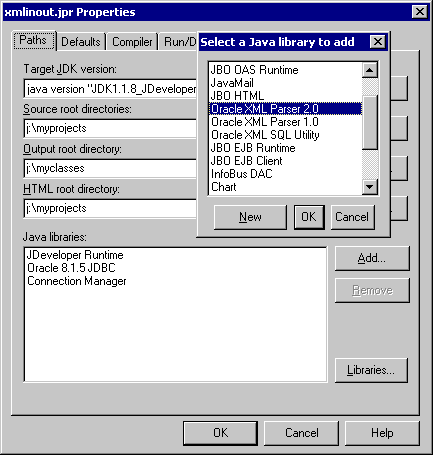Open the Compiler tab
This screenshot has width=433, height=455.
coord(132,42)
